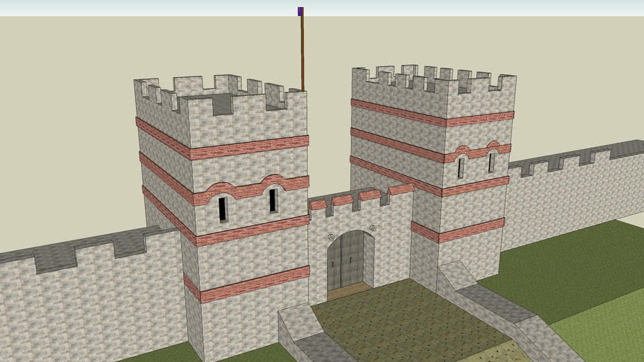Click the left tower's right arched window
644x362 pixels.
pos(273,200)
